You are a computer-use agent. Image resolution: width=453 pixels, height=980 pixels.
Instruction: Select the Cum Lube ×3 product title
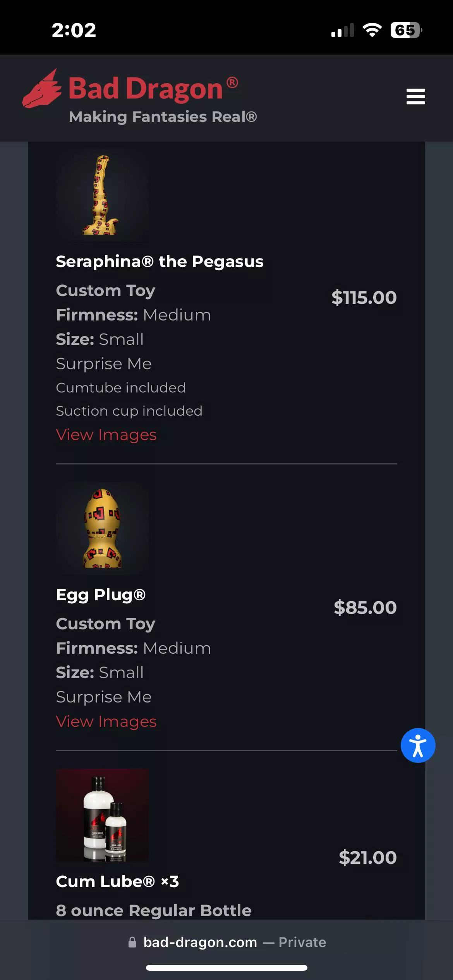[x=117, y=881]
